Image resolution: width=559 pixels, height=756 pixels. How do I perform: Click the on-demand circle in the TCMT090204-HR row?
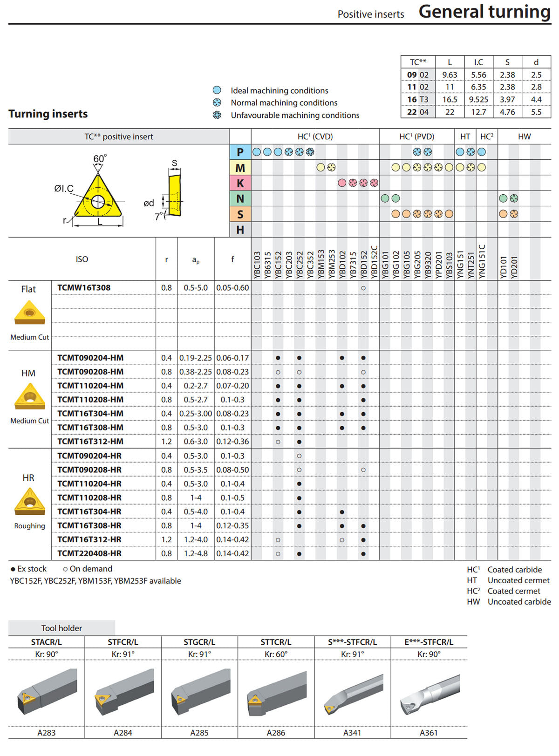point(299,456)
